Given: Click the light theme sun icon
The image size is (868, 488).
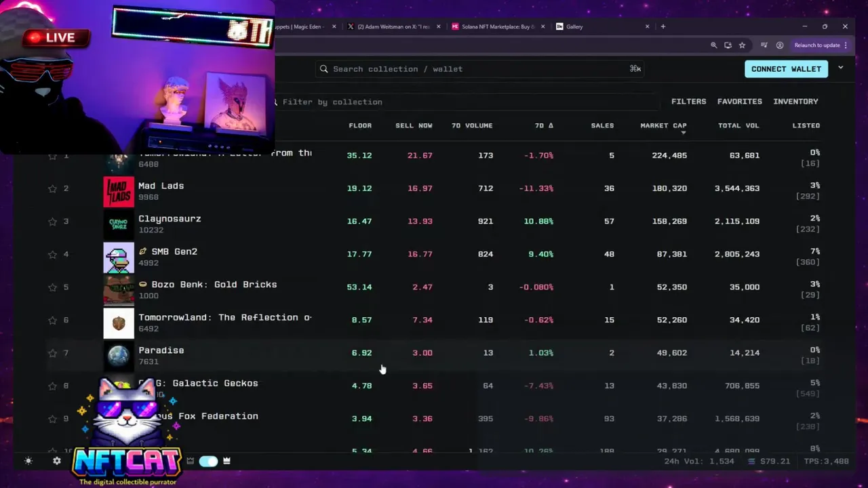Looking at the screenshot, I should point(28,461).
